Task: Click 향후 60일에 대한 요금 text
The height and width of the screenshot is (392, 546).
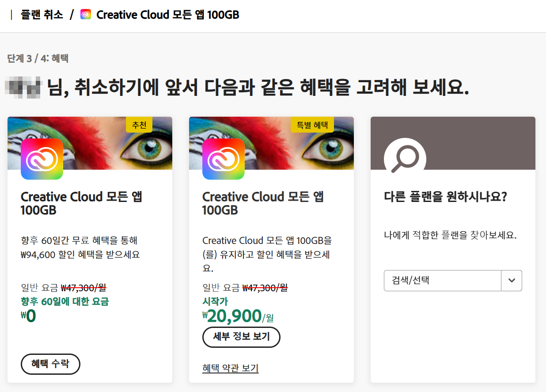Action: [64, 301]
